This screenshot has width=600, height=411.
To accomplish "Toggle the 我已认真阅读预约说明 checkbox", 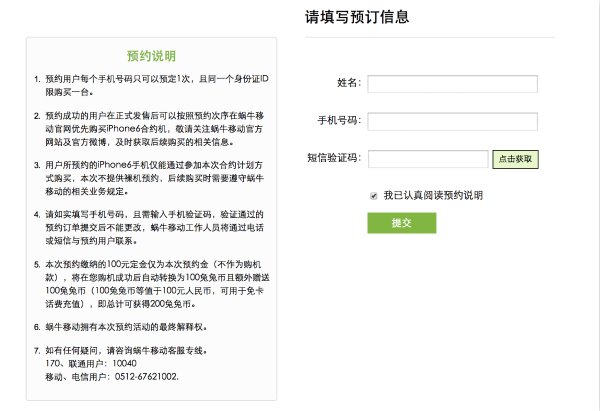I will [x=374, y=195].
